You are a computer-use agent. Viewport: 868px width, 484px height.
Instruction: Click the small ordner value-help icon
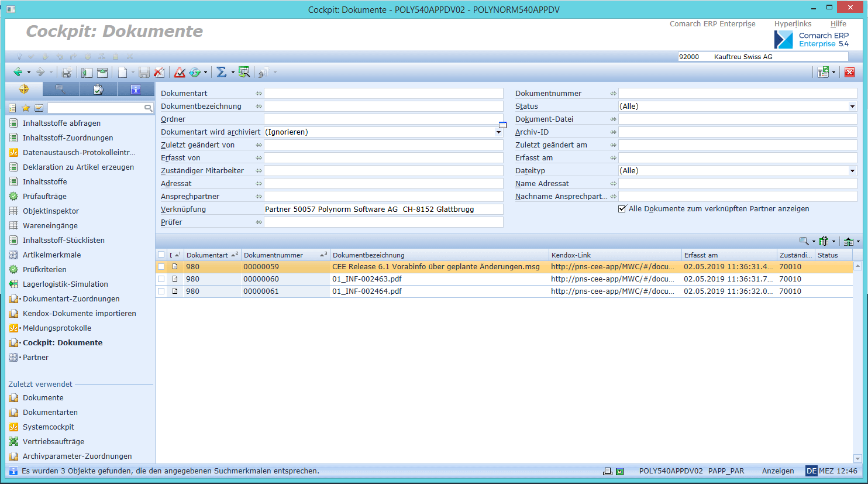click(x=502, y=125)
